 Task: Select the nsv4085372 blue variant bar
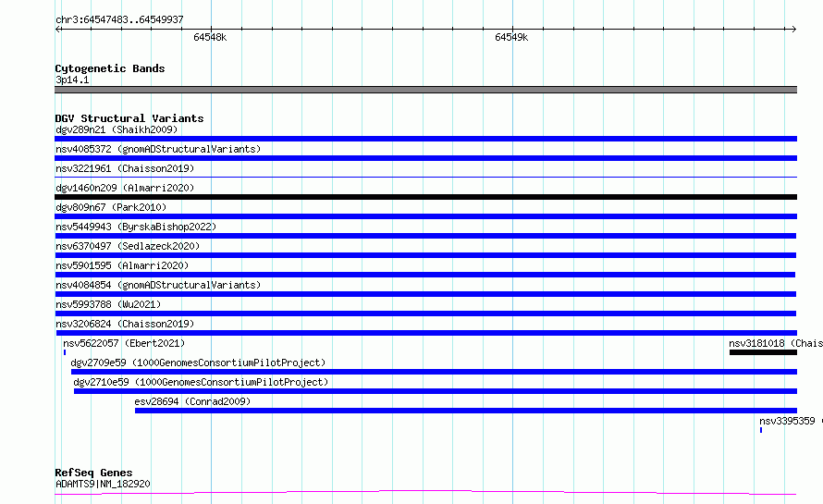425,158
